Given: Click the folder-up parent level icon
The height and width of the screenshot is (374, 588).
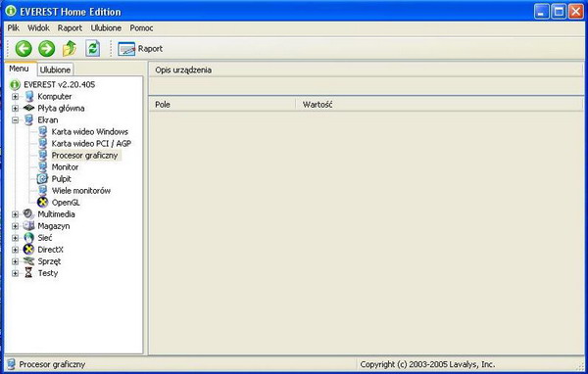Looking at the screenshot, I should (70, 49).
